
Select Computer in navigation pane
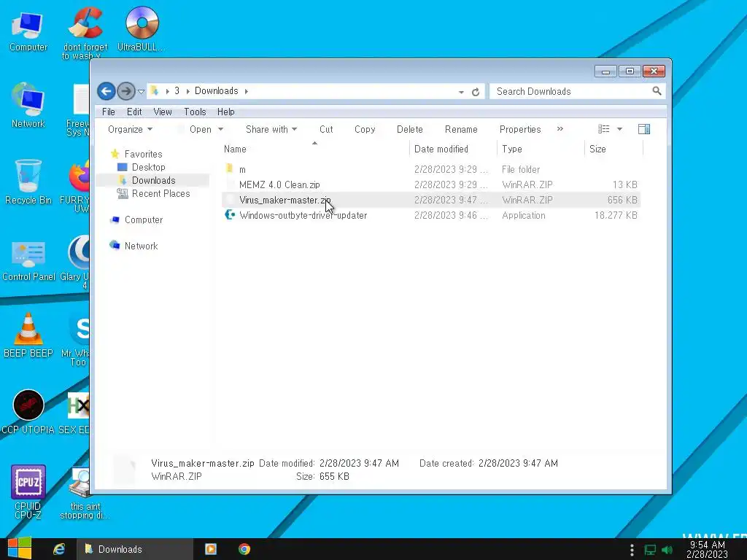(x=144, y=219)
